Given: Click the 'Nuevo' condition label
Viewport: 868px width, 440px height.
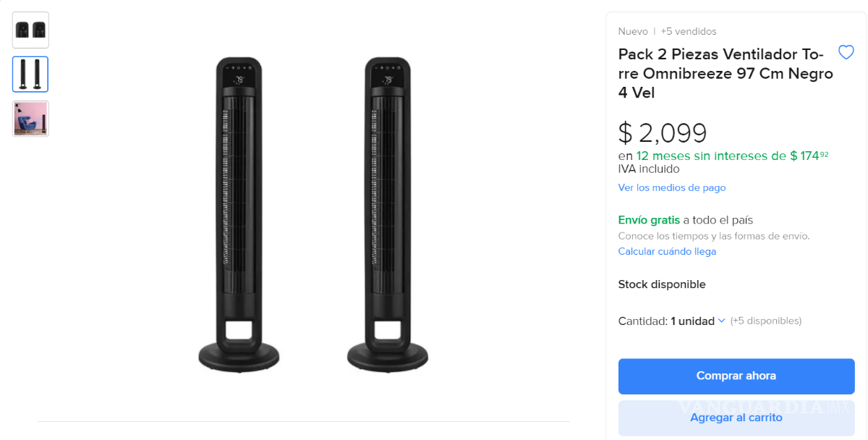Looking at the screenshot, I should tap(632, 31).
